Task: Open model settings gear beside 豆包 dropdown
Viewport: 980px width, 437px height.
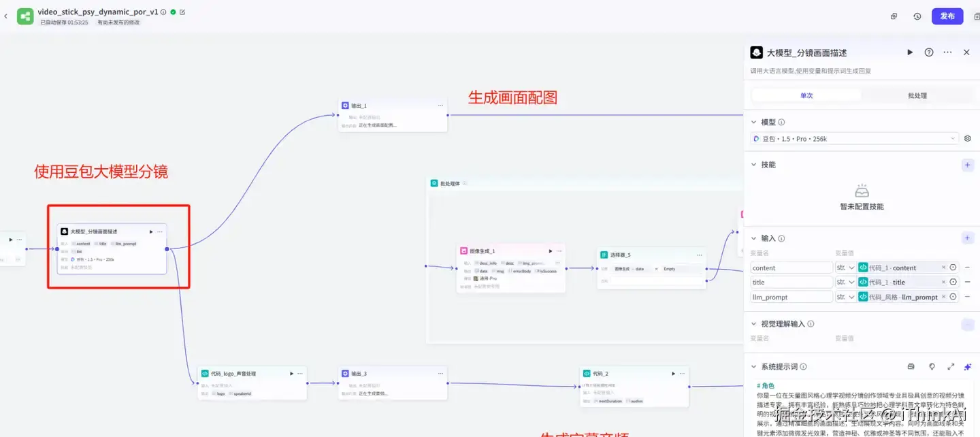Action: (x=968, y=139)
